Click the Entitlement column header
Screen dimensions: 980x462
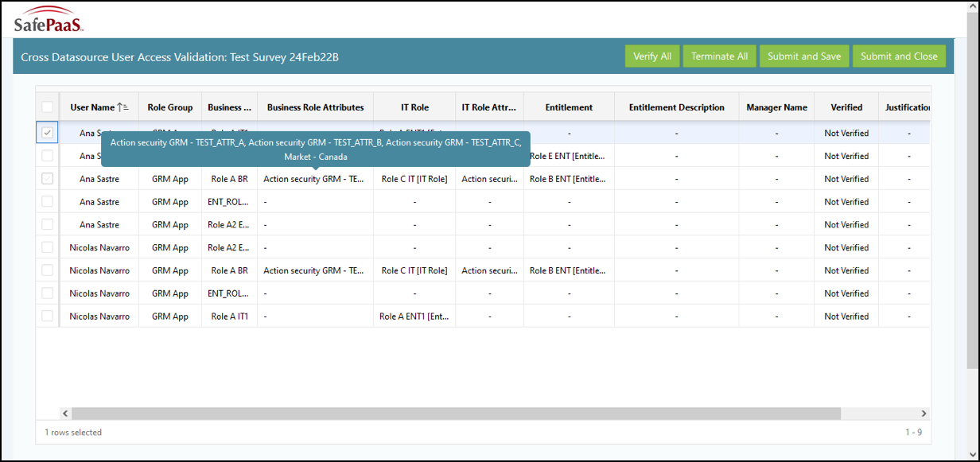569,107
